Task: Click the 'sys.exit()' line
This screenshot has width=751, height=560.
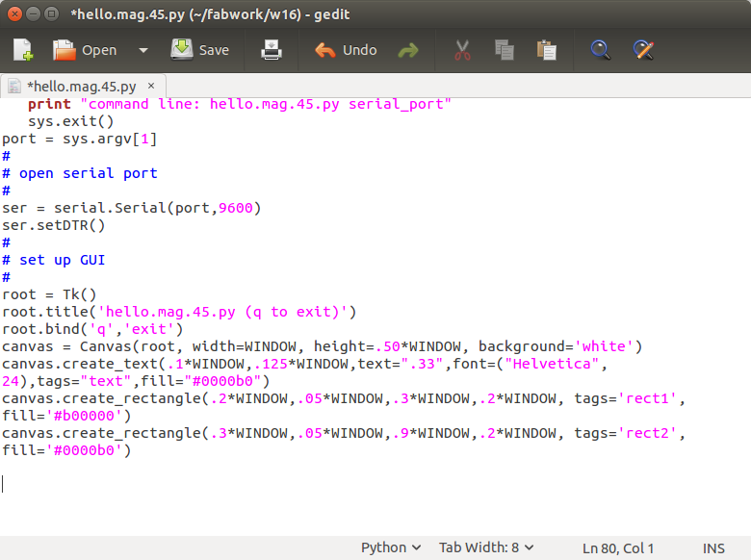Action: click(71, 121)
